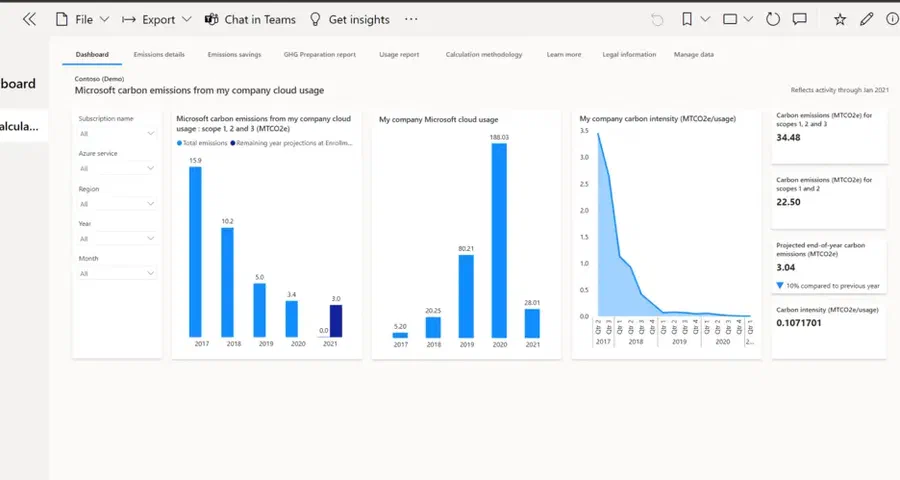Click the 34.48 emissions value

click(788, 138)
